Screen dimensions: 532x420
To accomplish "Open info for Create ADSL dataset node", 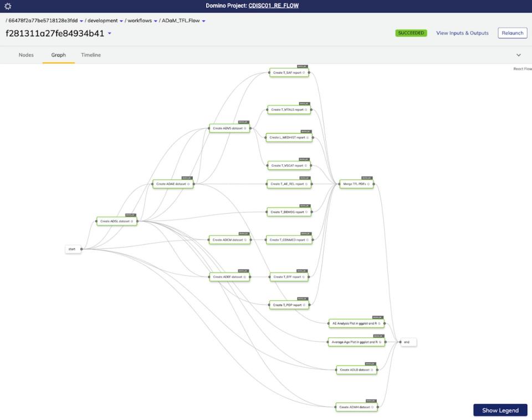I will pos(131,221).
